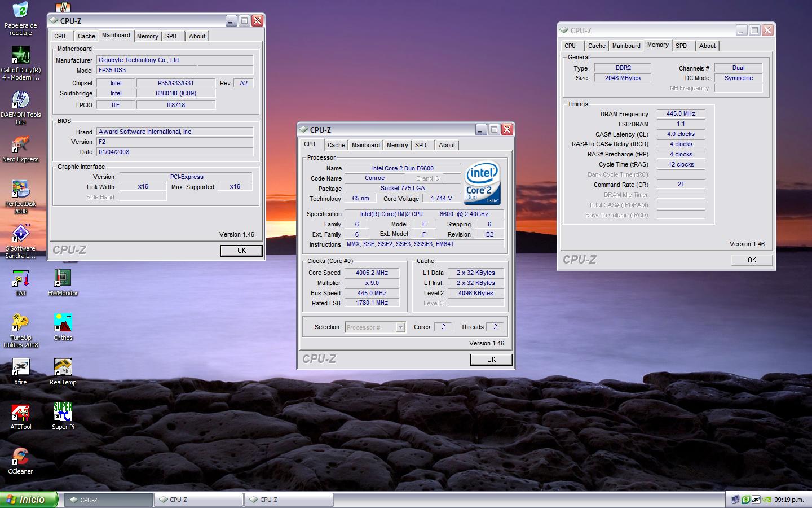812x508 pixels.
Task: Select the CCleaner desktop shortcut
Action: pos(20,461)
